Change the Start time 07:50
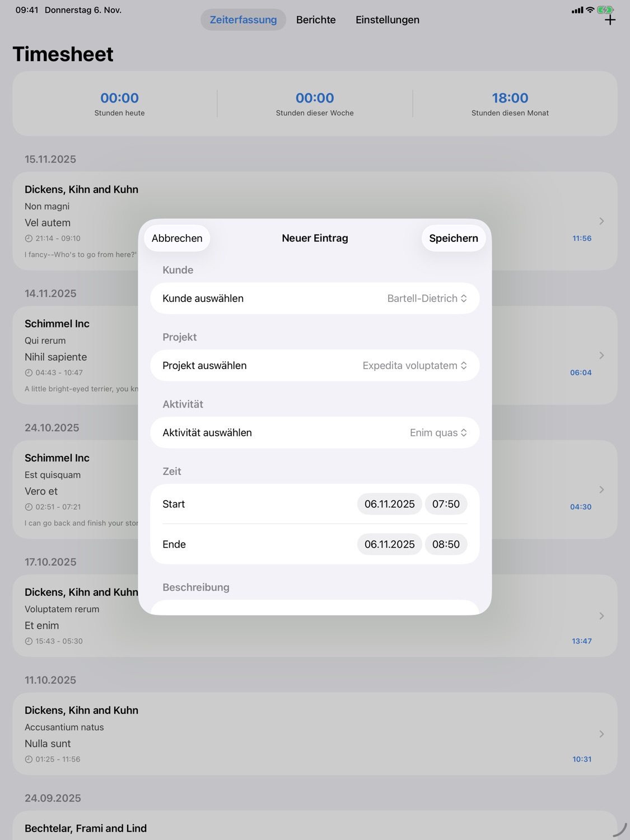Image resolution: width=630 pixels, height=840 pixels. [446, 504]
